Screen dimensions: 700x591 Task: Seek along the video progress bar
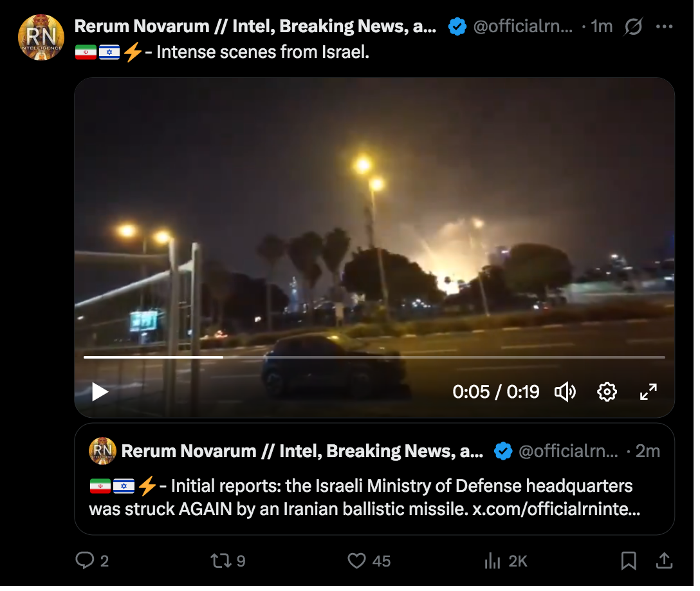pos(374,357)
